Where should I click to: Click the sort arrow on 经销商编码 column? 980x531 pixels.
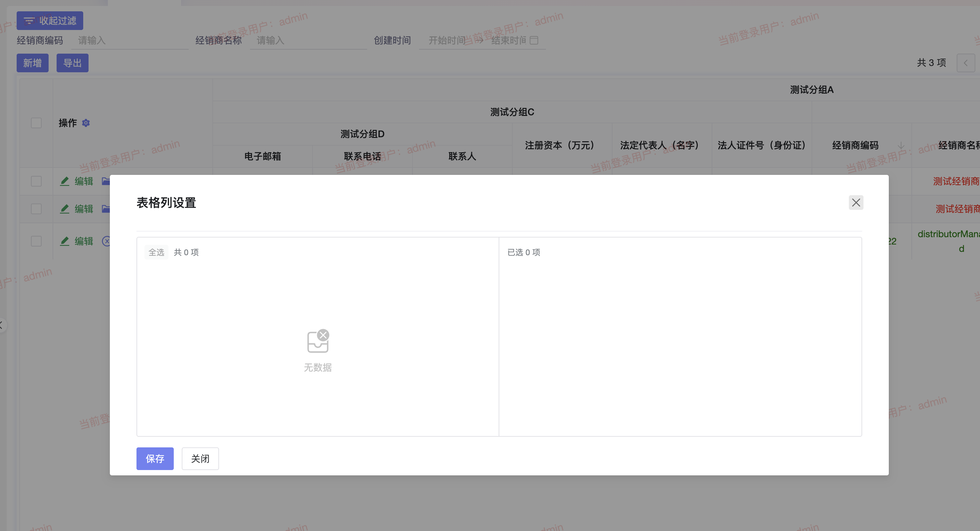901,145
